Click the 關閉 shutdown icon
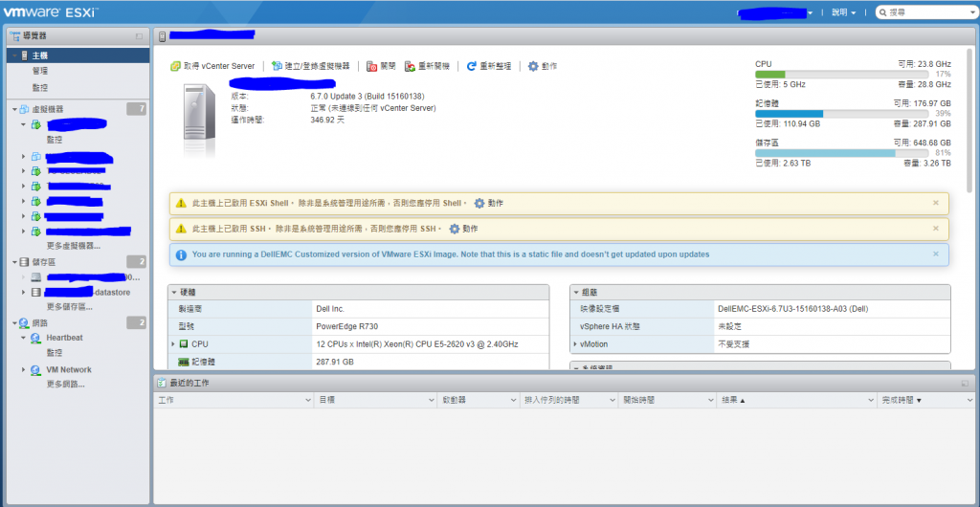The width and height of the screenshot is (980, 507). point(372,66)
